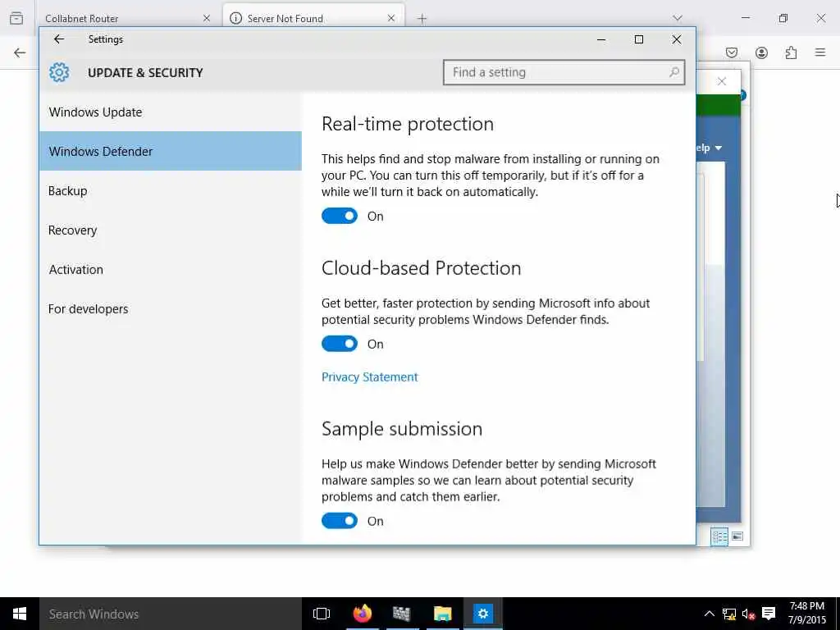Select Windows Update in the sidebar

[x=171, y=112]
